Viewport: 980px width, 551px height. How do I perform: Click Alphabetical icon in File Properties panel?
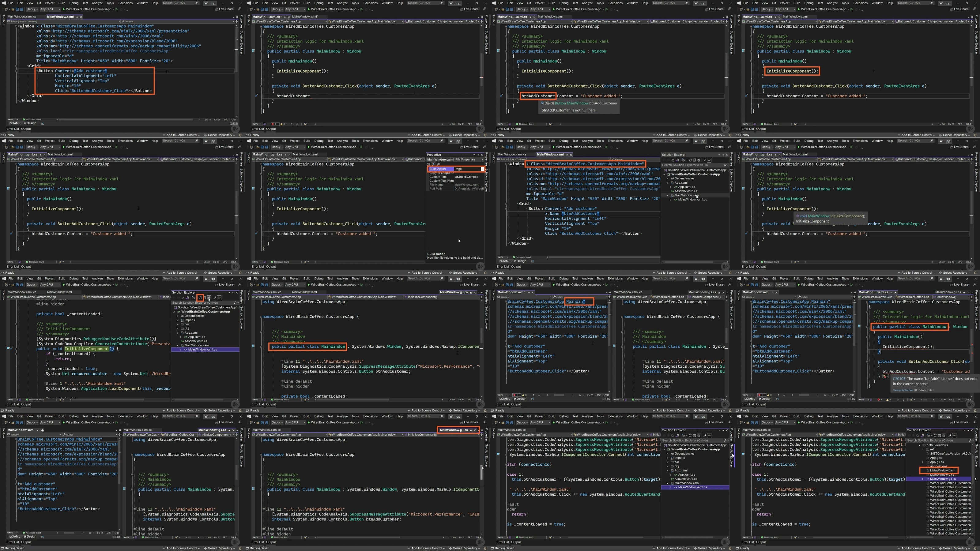[x=433, y=164]
